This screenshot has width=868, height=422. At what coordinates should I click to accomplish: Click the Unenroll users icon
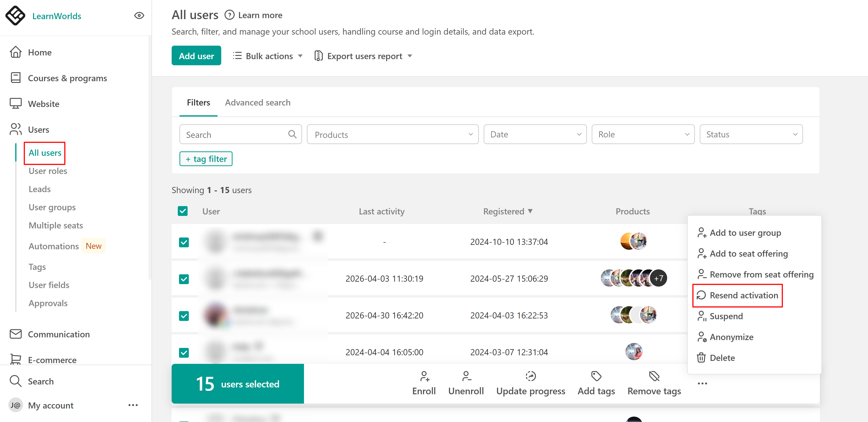pyautogui.click(x=466, y=376)
